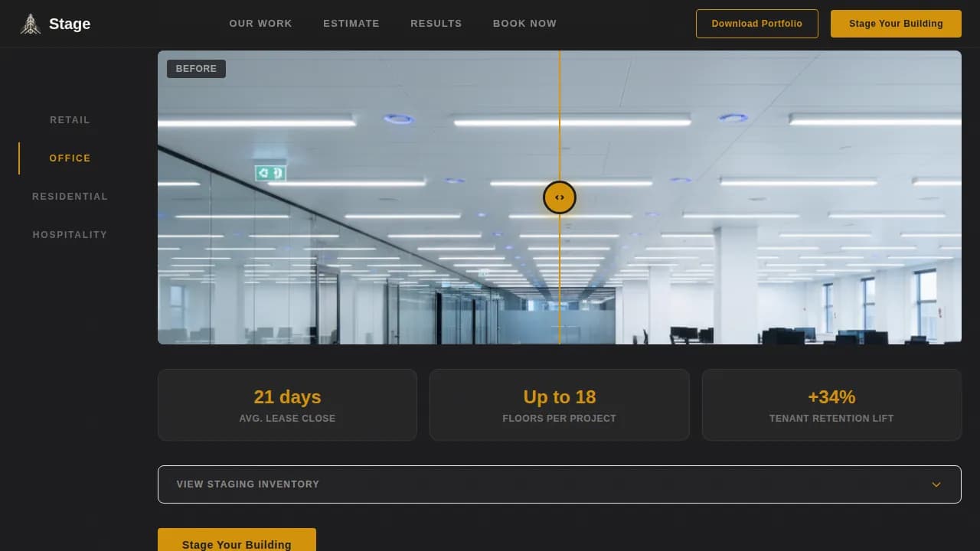
Task: Click the Stage tower logo icon
Action: pyautogui.click(x=31, y=24)
